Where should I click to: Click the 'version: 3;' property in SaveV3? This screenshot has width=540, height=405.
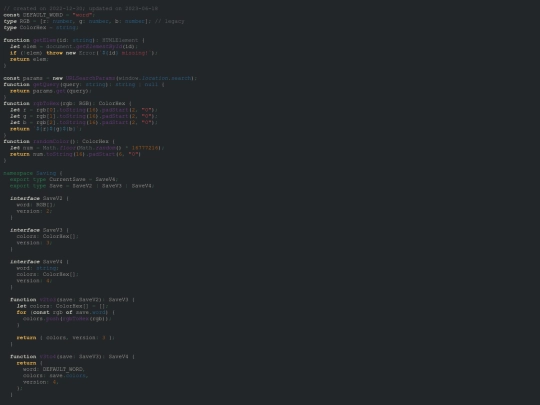coord(34,243)
